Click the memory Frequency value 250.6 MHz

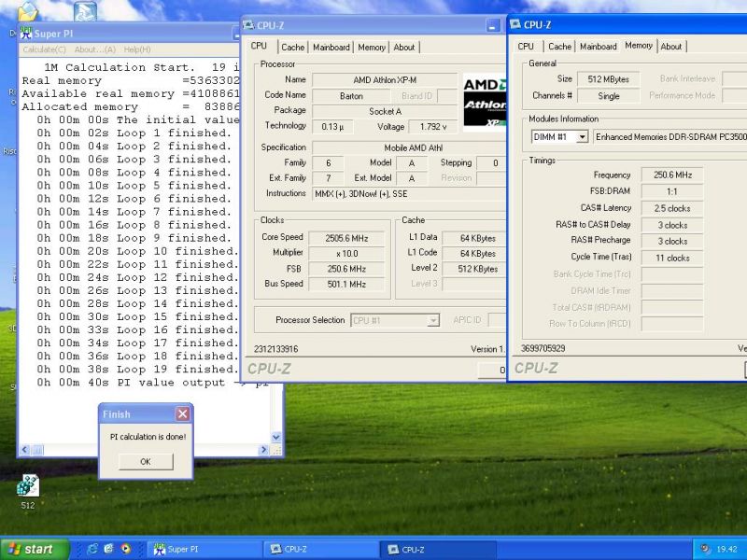pyautogui.click(x=672, y=175)
